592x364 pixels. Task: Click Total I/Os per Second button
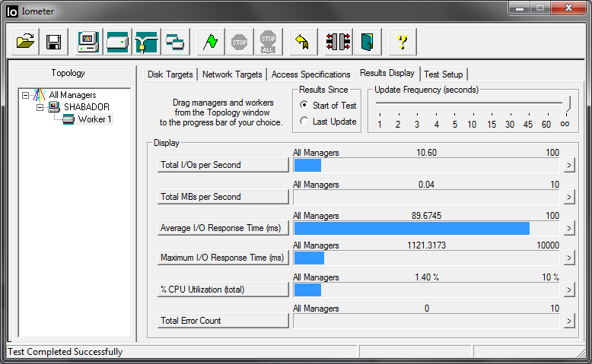pyautogui.click(x=223, y=165)
